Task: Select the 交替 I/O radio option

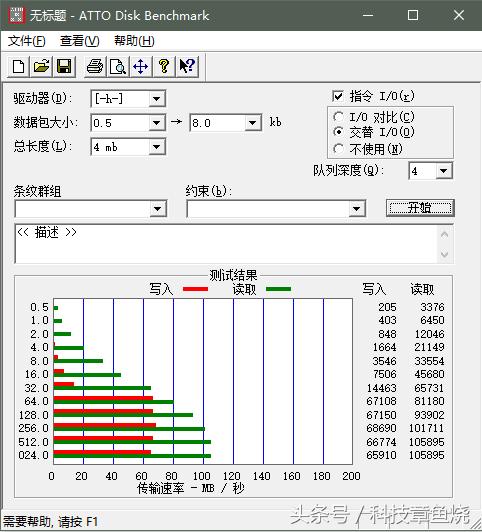Action: (338, 132)
